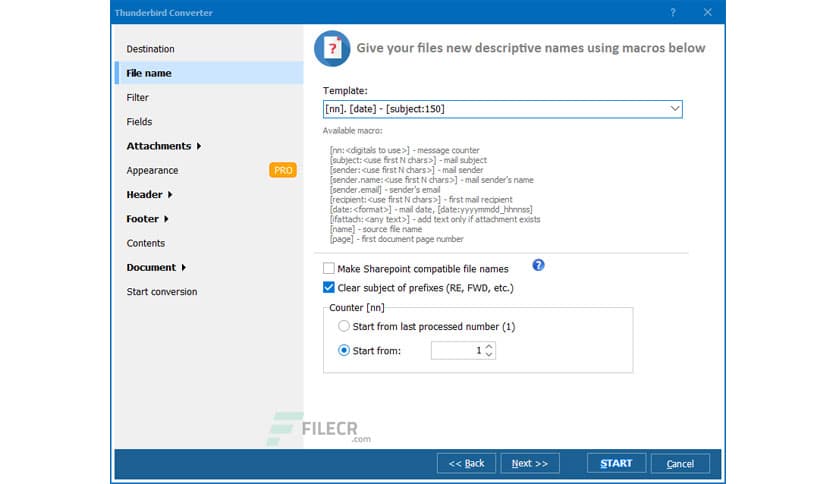Viewport: 836px width, 484px height.
Task: Click the orange PRO badge
Action: pyautogui.click(x=283, y=171)
